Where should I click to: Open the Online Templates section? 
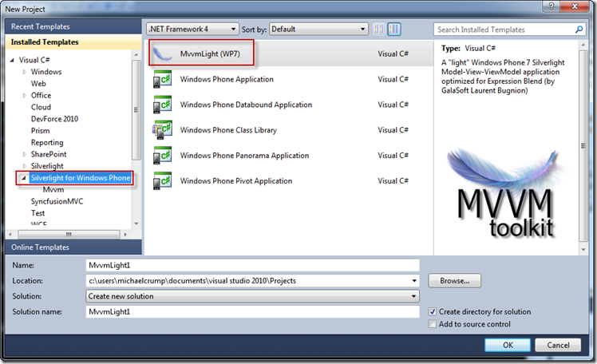[x=73, y=247]
